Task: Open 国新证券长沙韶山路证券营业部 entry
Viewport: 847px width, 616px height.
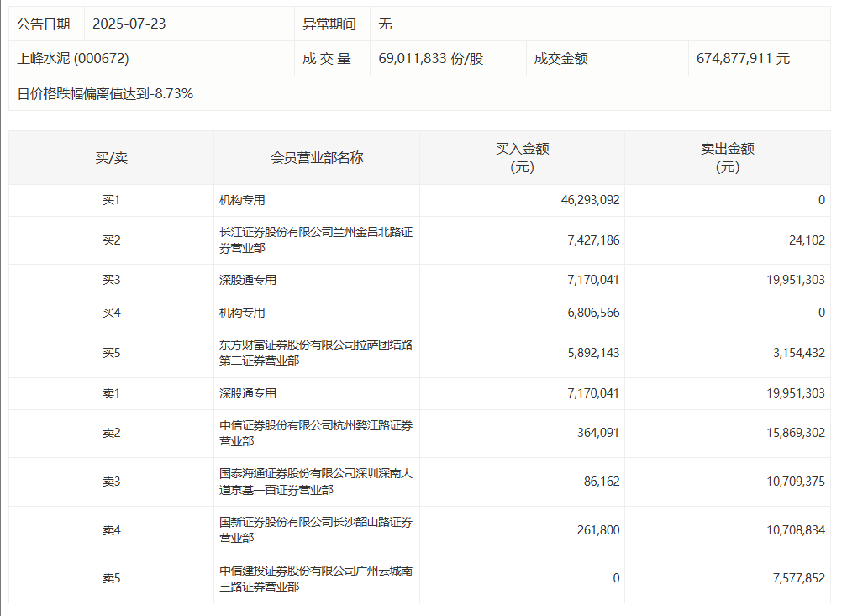Action: pyautogui.click(x=316, y=530)
